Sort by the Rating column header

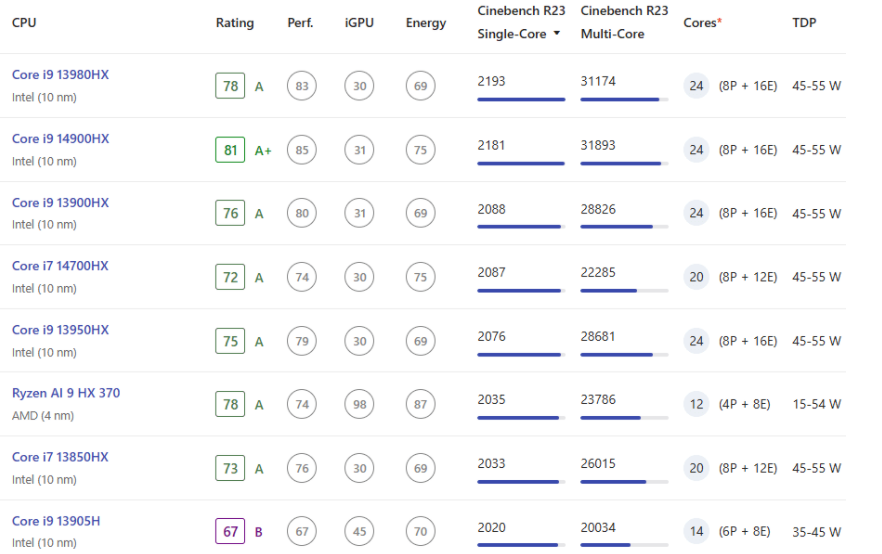(x=235, y=23)
